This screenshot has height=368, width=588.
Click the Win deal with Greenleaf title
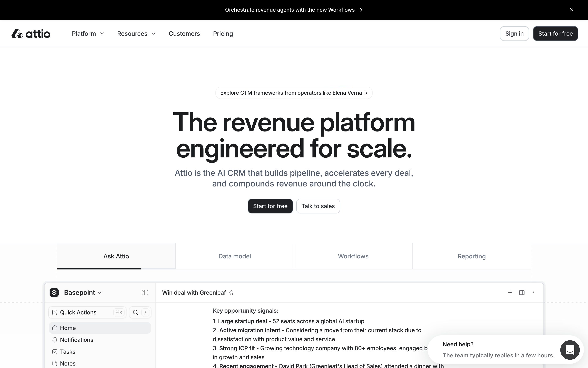[x=194, y=292]
